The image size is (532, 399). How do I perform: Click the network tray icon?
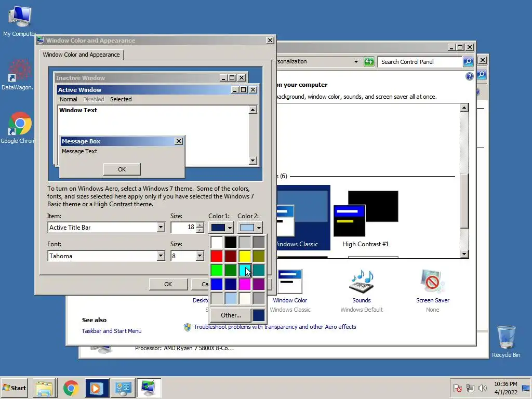(x=470, y=389)
